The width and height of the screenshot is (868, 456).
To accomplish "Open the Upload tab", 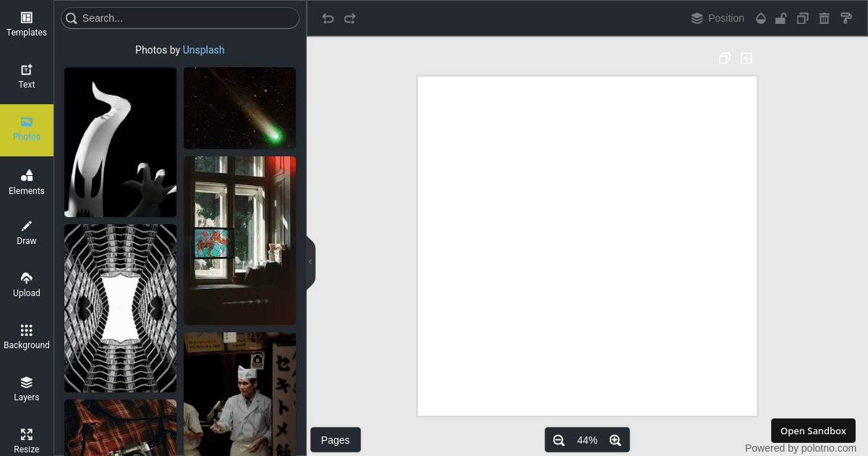I will (x=27, y=285).
